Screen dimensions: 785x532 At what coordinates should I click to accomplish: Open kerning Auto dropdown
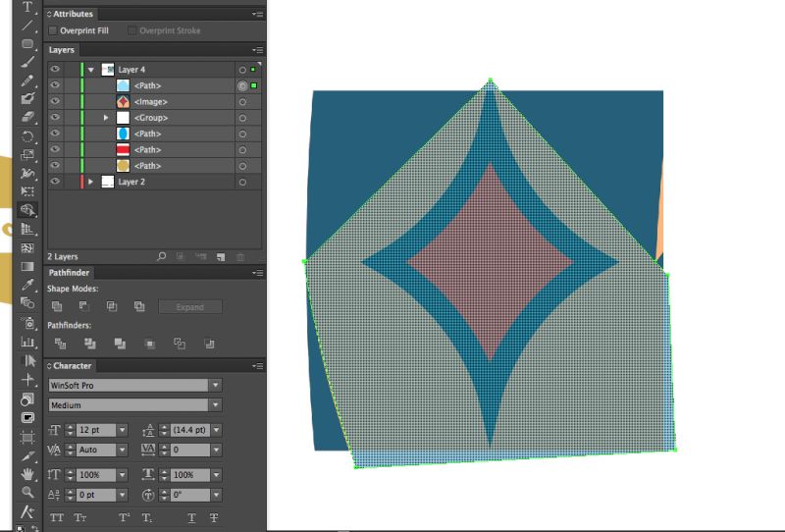123,450
